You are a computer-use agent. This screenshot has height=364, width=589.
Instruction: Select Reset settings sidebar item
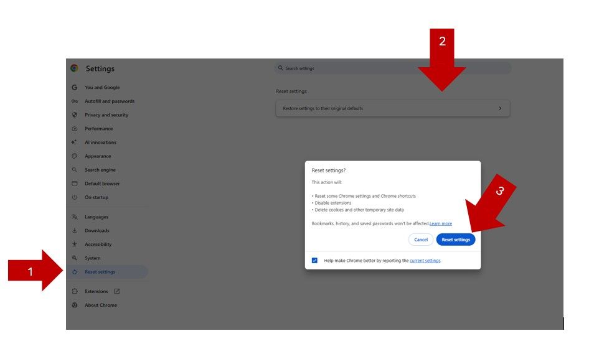pos(107,272)
